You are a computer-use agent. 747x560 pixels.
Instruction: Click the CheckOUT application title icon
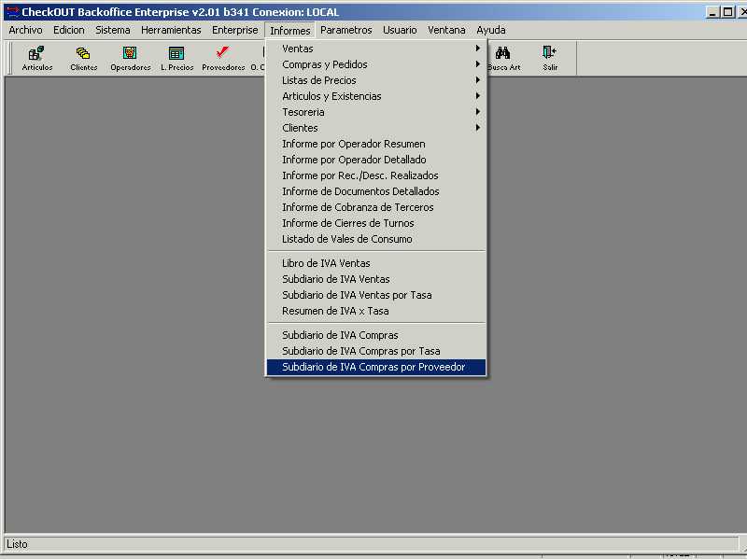[x=12, y=12]
